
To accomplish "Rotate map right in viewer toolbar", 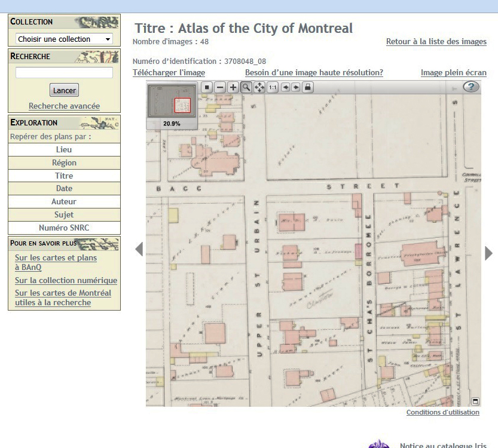I will (295, 87).
